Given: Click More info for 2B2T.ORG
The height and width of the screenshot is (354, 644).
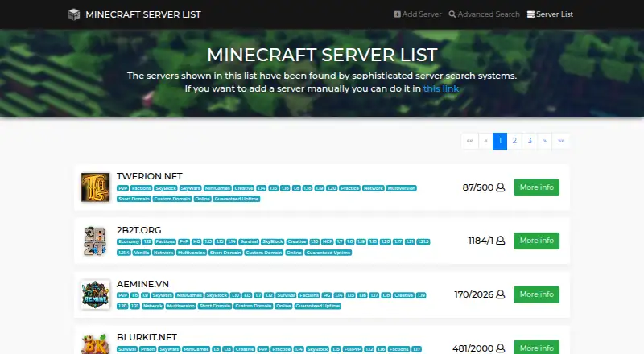Looking at the screenshot, I should point(536,241).
